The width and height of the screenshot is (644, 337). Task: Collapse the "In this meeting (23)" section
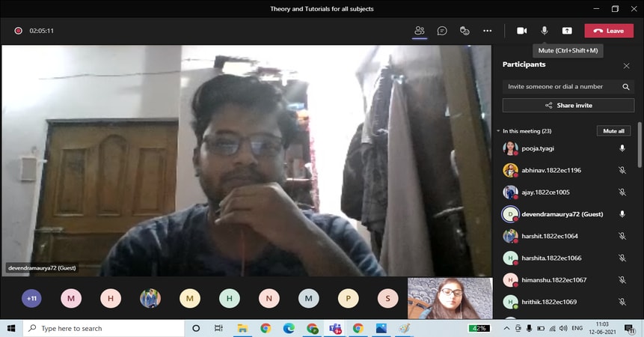[x=499, y=131]
